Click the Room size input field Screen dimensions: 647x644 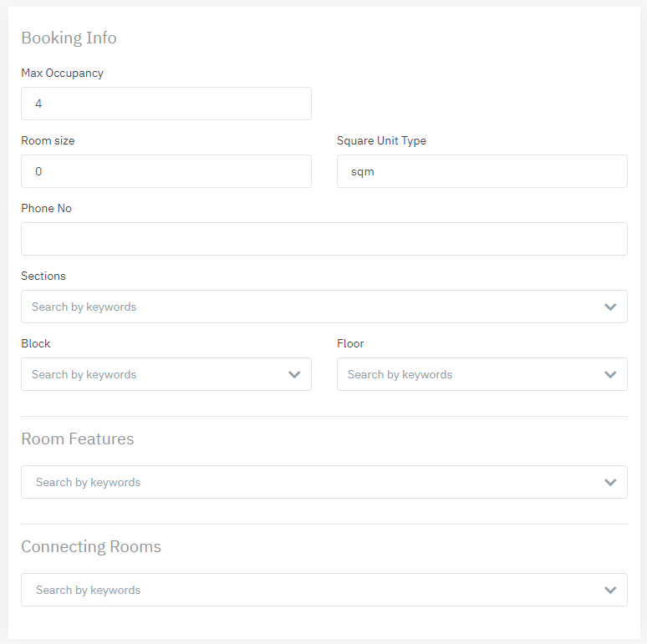coord(166,171)
